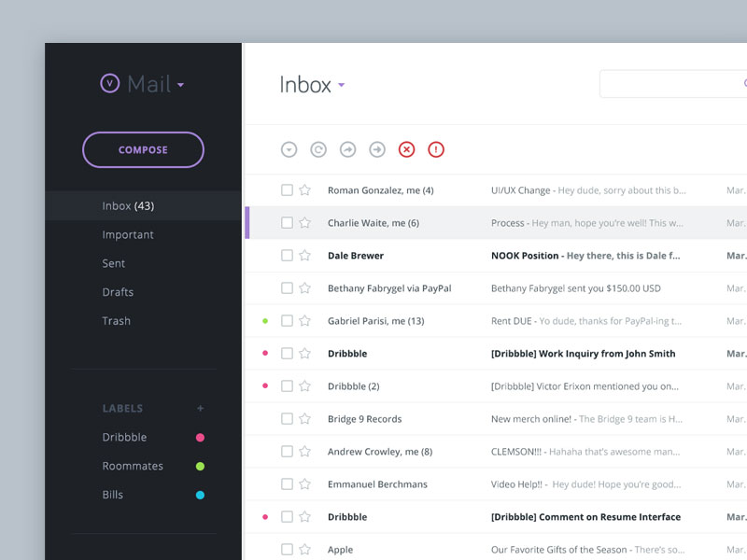This screenshot has height=560, width=747.
Task: Click the refresh icon in the toolbar
Action: (317, 149)
